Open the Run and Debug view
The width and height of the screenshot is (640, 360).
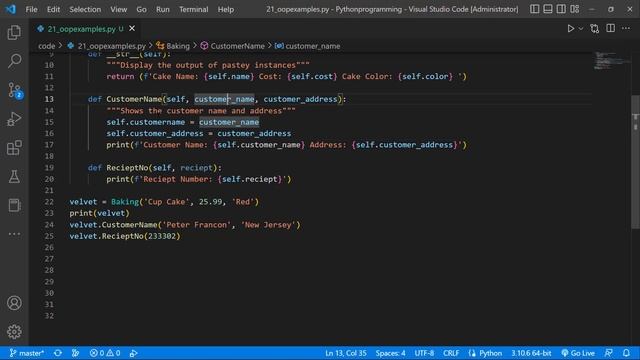[x=14, y=119]
